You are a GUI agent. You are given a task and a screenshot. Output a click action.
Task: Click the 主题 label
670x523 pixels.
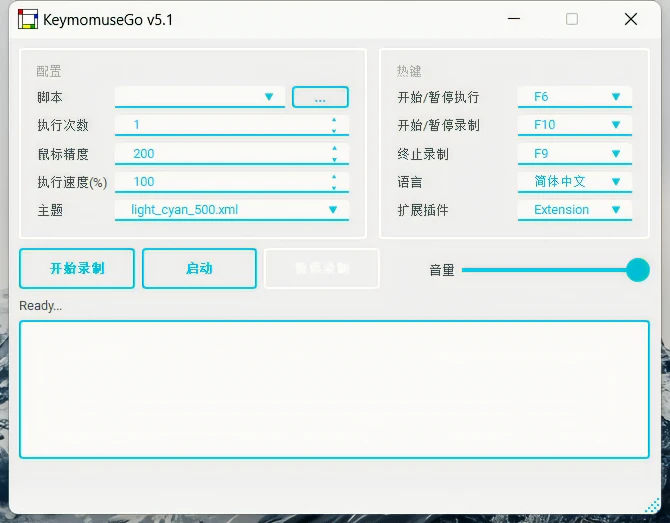coord(50,210)
